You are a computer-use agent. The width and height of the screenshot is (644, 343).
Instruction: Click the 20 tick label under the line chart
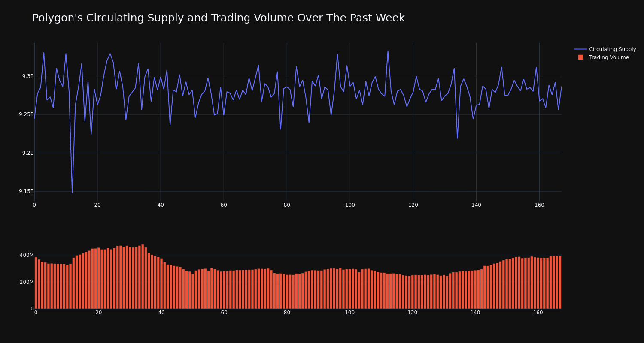click(97, 205)
